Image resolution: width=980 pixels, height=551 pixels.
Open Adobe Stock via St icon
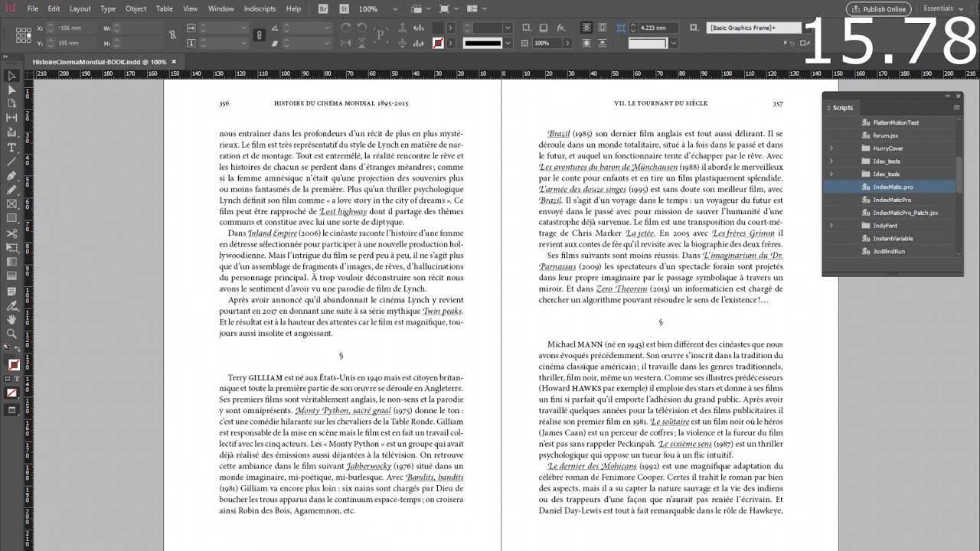[x=342, y=8]
